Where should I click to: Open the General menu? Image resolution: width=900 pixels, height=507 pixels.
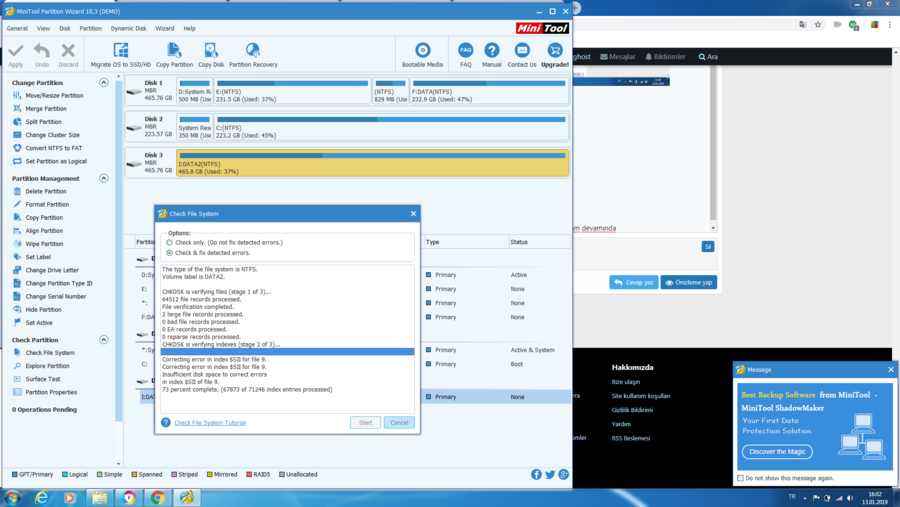(x=17, y=28)
